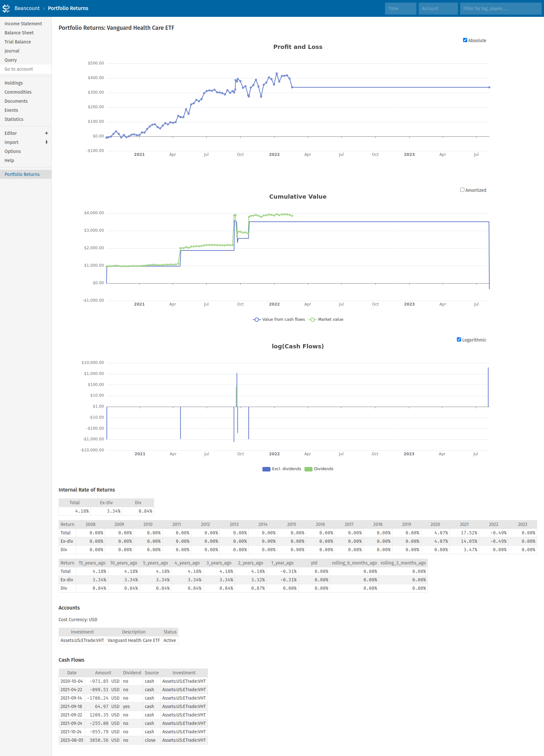The width and height of the screenshot is (544, 756).
Task: Add new editor file with plus icon
Action: [46, 133]
